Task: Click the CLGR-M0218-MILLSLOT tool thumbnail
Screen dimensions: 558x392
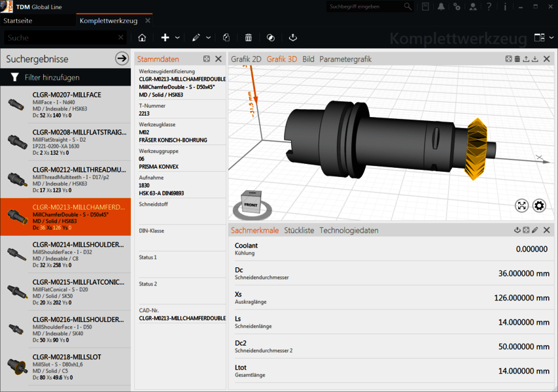Action: coord(17,367)
